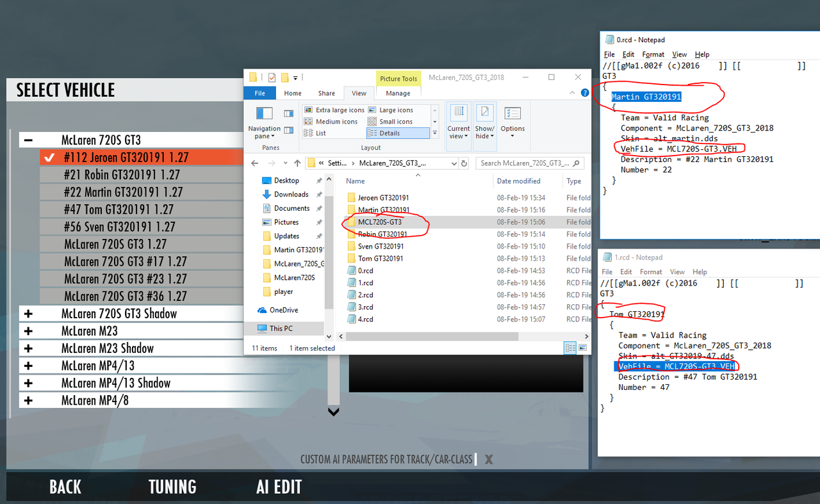Screen dimensions: 820x504
Task: Open View menu in 1.rcd Notepad
Action: point(677,272)
